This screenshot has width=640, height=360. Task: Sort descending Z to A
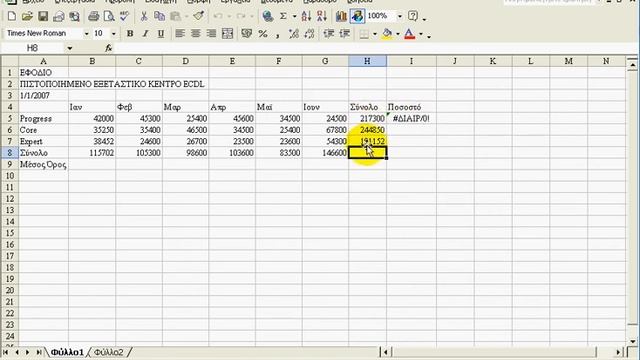click(x=322, y=16)
